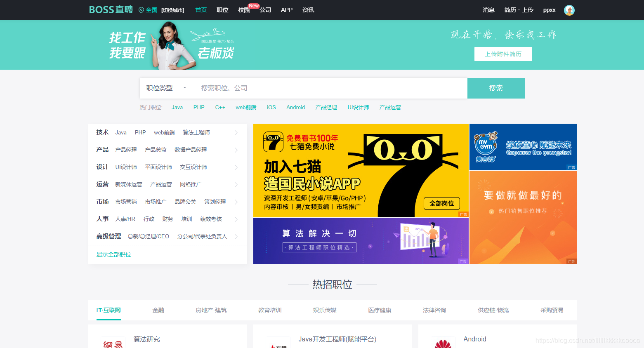This screenshot has width=644, height=348.
Task: Open the user avatar in top bar
Action: (569, 10)
